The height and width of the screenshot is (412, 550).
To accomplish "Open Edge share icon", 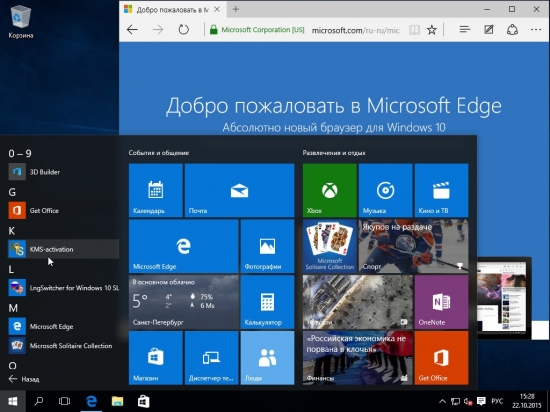I will point(512,30).
